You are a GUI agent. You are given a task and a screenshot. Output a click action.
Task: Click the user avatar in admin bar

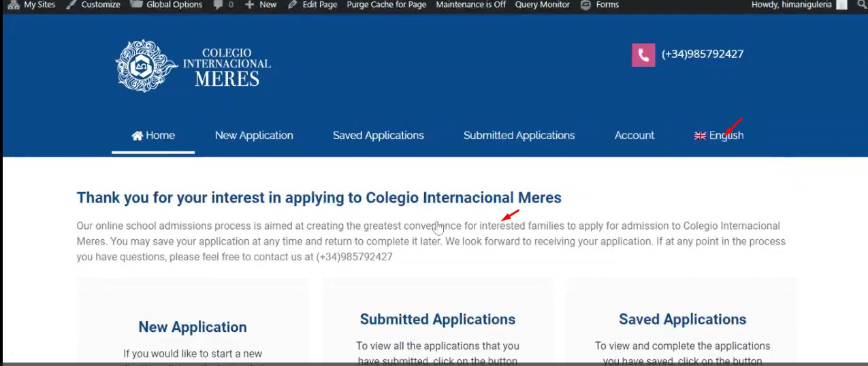pyautogui.click(x=842, y=5)
